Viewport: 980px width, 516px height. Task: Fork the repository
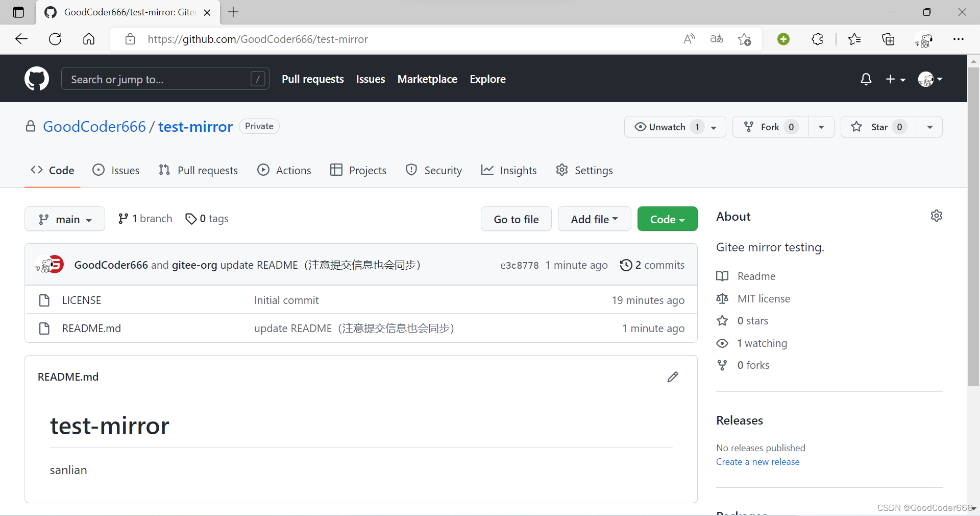(x=771, y=127)
